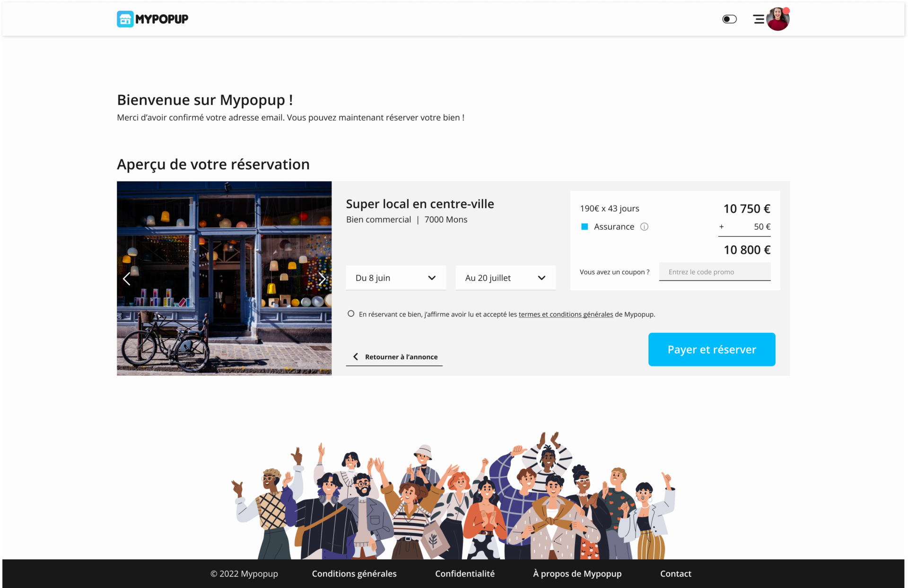Open the 'termes et conditions générales' link
Screen dimensions: 908x588
pos(566,314)
